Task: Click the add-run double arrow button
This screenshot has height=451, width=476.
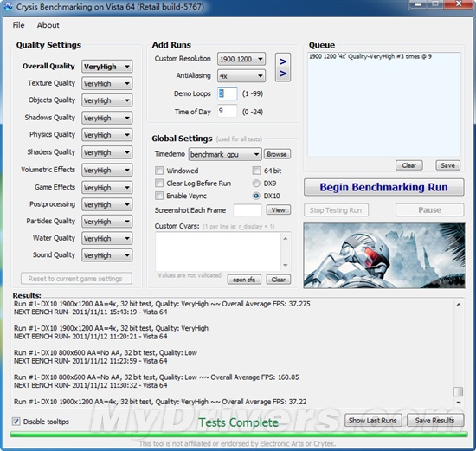Action: [x=283, y=68]
